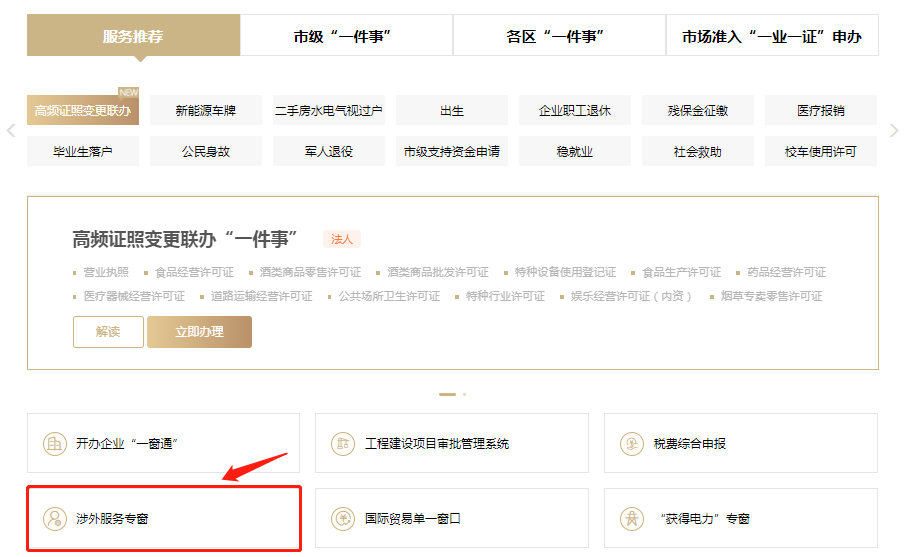Open the 市级“一件事” tab
This screenshot has height=557, width=905.
coord(346,36)
